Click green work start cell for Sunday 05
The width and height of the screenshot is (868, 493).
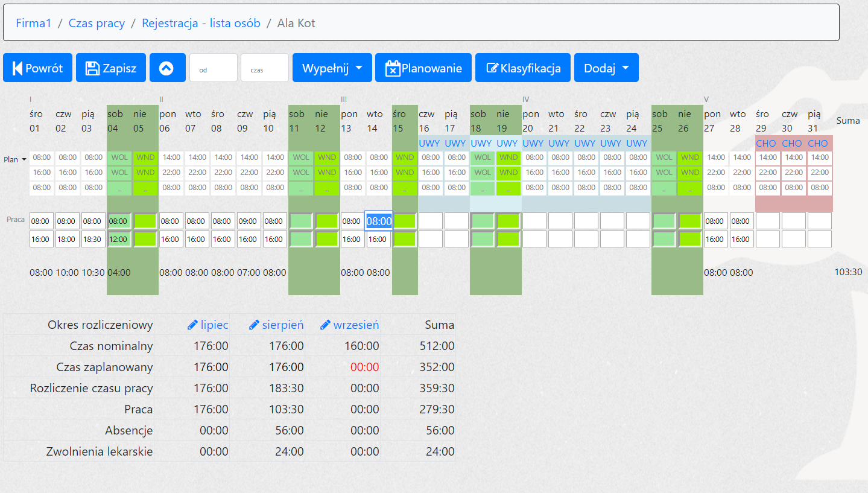[145, 221]
